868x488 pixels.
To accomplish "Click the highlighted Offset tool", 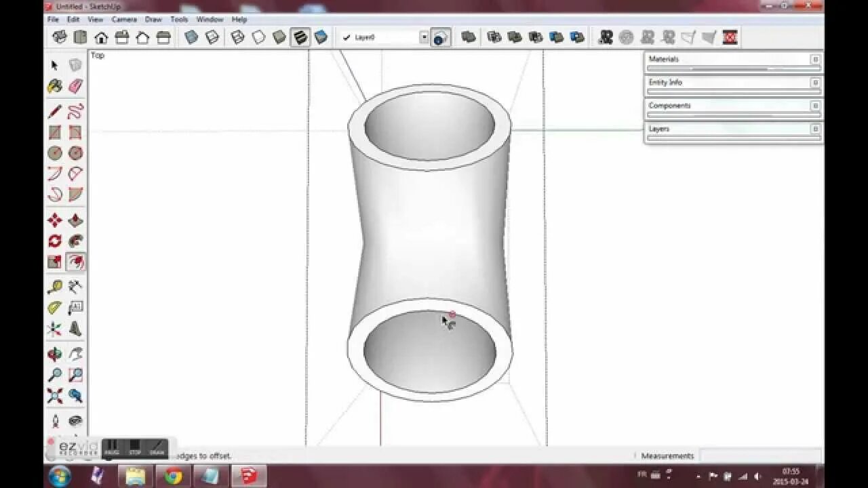I will click(x=75, y=262).
